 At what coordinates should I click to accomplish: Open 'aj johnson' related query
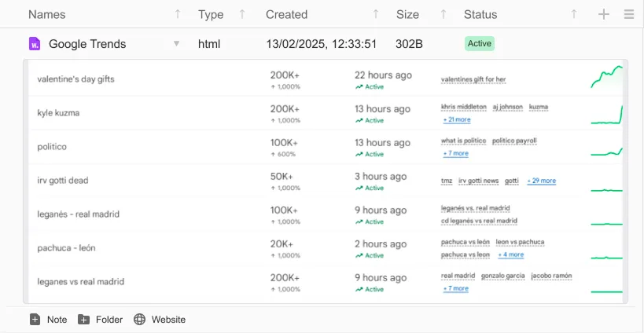(508, 107)
